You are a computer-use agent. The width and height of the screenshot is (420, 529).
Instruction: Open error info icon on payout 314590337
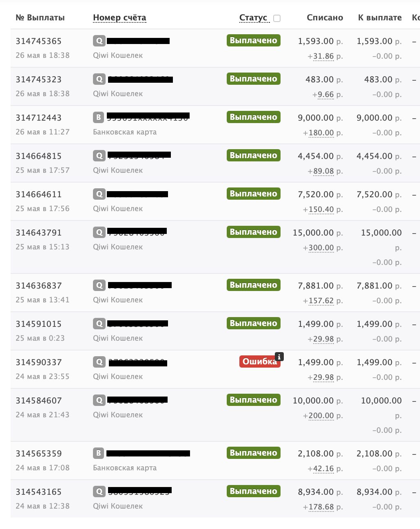pos(279,357)
